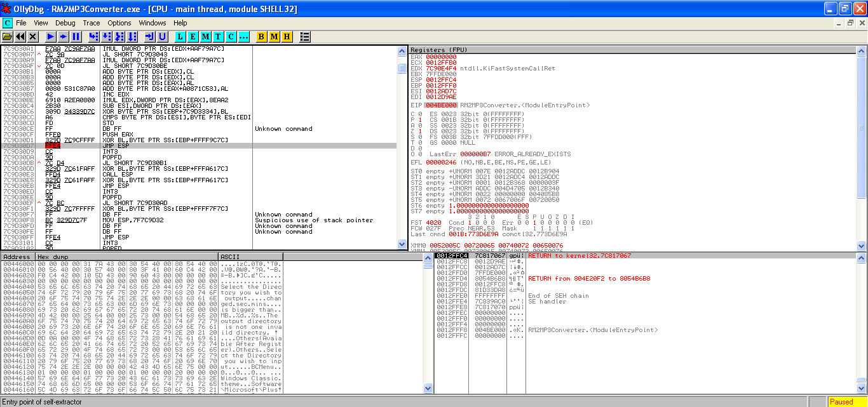
Task: Open the Debug menu
Action: pyautogui.click(x=65, y=23)
